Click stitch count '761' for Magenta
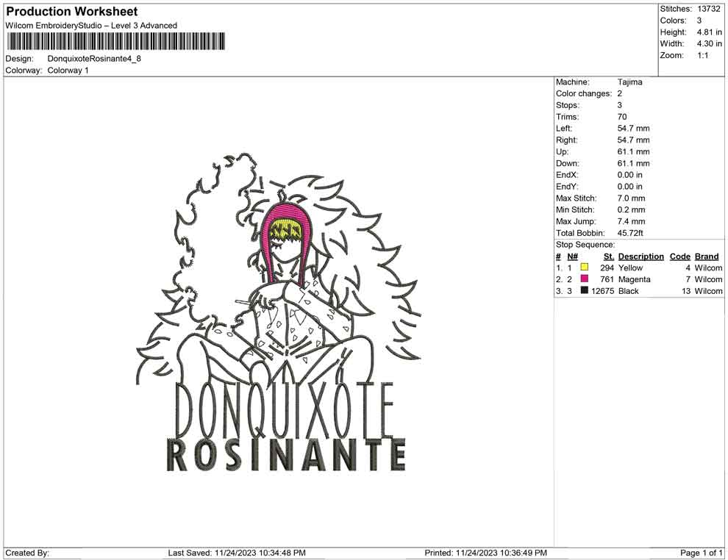 607,279
